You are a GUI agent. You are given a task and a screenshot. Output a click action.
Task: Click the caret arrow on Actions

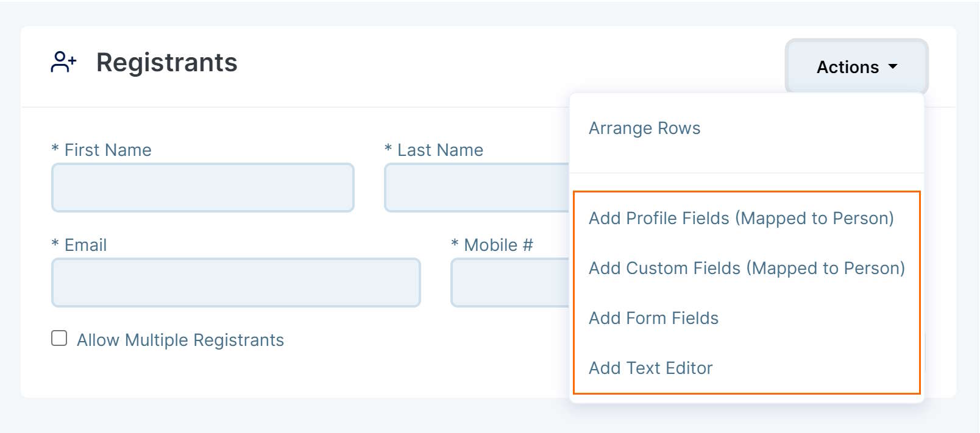coord(893,66)
